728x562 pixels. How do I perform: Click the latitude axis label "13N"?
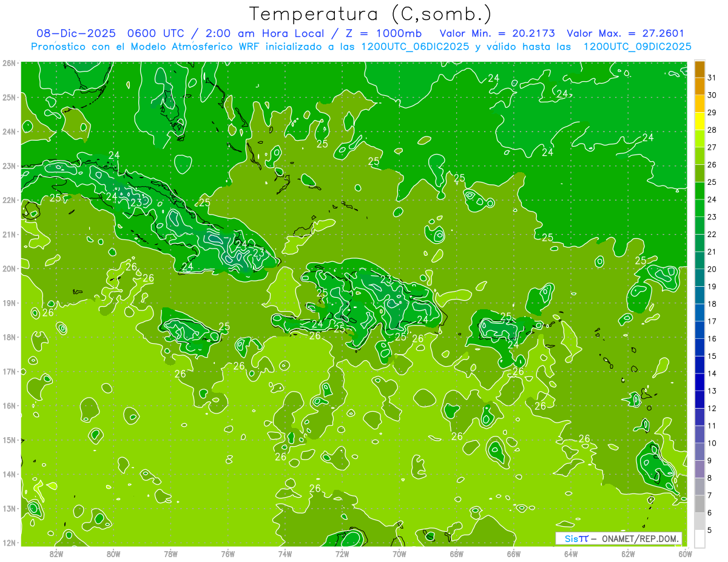9,508
